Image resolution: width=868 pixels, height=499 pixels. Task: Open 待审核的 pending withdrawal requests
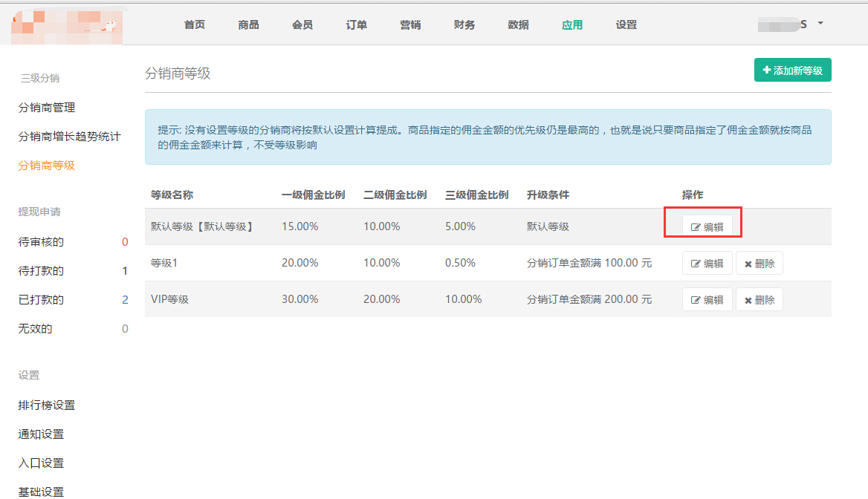click(41, 242)
